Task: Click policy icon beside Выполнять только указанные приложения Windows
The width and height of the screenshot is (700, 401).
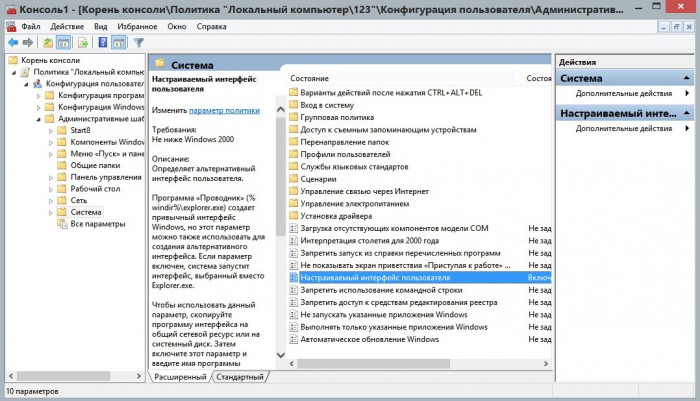Action: (x=293, y=327)
